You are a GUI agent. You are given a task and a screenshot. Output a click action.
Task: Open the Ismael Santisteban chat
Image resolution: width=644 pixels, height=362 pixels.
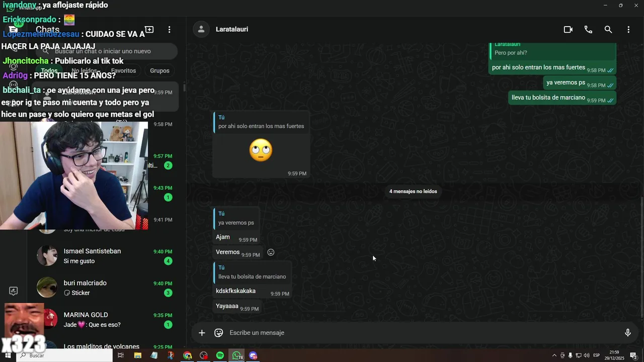tap(105, 256)
